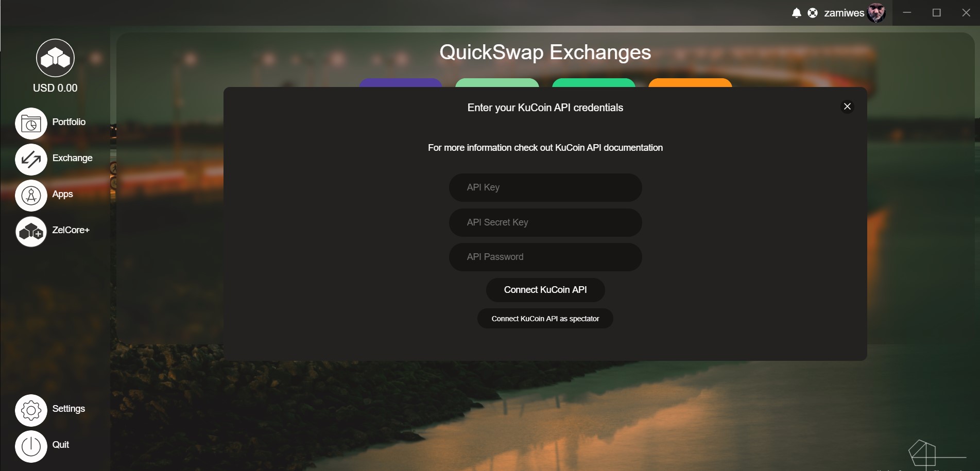
Task: Open the Portfolio icon in sidebar
Action: pyautogui.click(x=31, y=124)
